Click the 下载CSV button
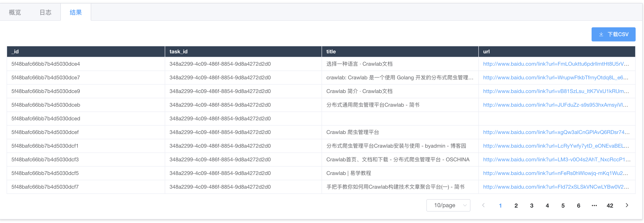The image size is (644, 223). point(613,34)
